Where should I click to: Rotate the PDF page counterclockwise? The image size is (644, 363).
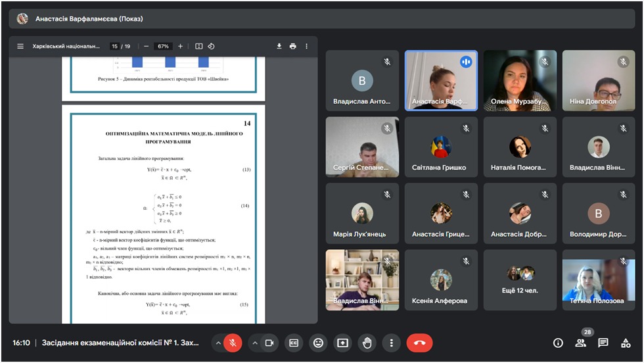[211, 47]
